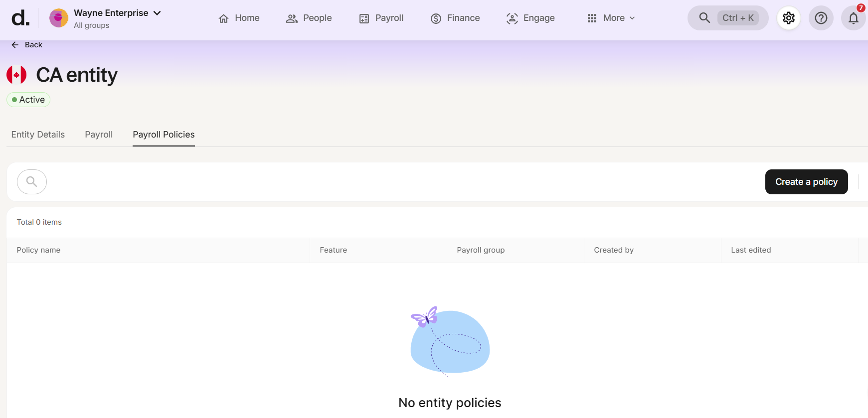Viewport: 868px width, 418px height.
Task: Switch to the entity Payroll tab
Action: 99,135
